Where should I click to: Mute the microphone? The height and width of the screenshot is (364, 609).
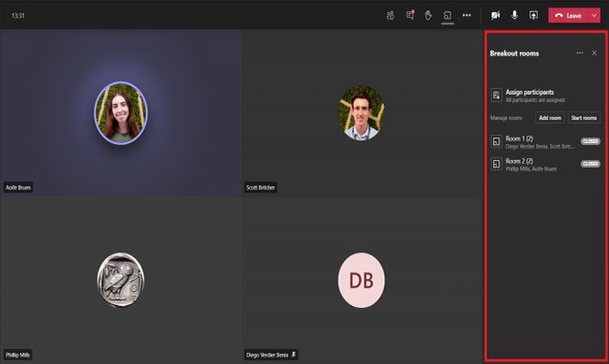514,16
